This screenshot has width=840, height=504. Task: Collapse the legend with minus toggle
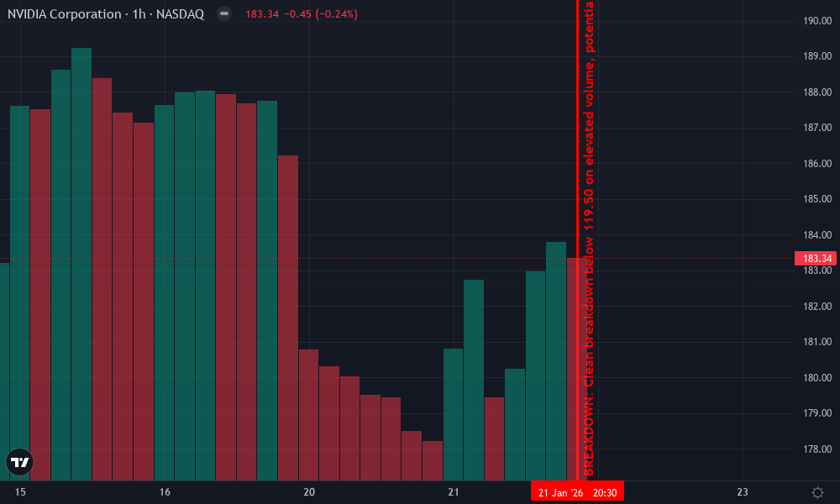click(224, 13)
